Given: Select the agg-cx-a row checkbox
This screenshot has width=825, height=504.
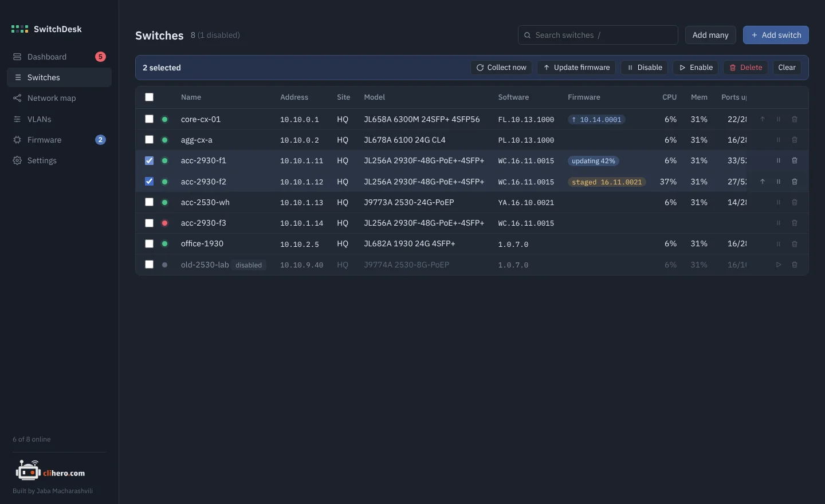Looking at the screenshot, I should pyautogui.click(x=150, y=140).
